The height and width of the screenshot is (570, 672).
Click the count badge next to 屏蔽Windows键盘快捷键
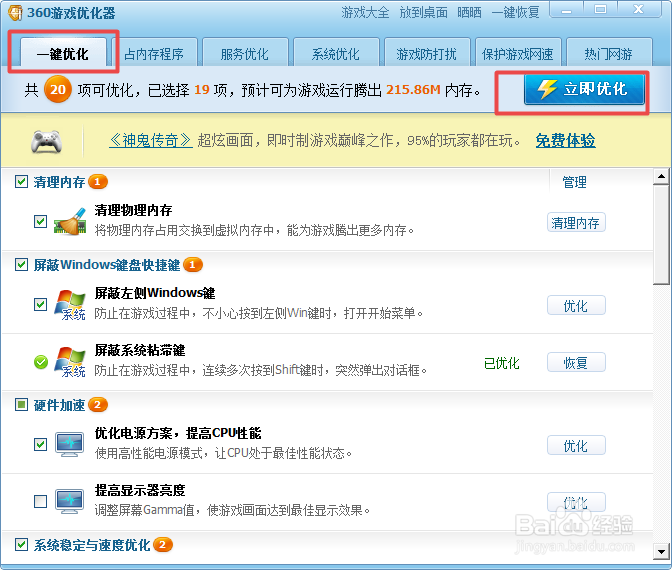click(x=193, y=265)
